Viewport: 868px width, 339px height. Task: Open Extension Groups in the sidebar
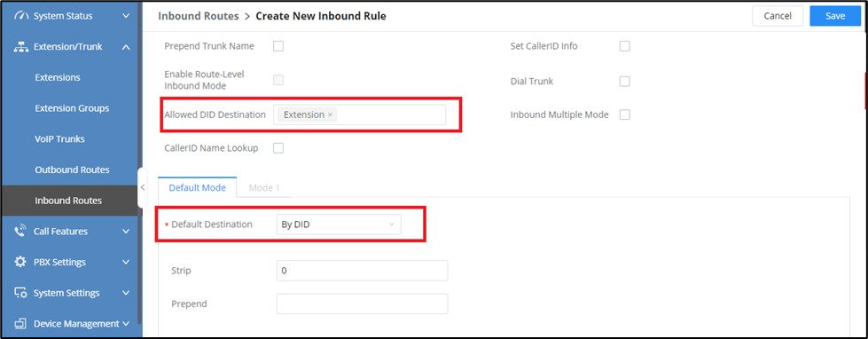point(72,108)
